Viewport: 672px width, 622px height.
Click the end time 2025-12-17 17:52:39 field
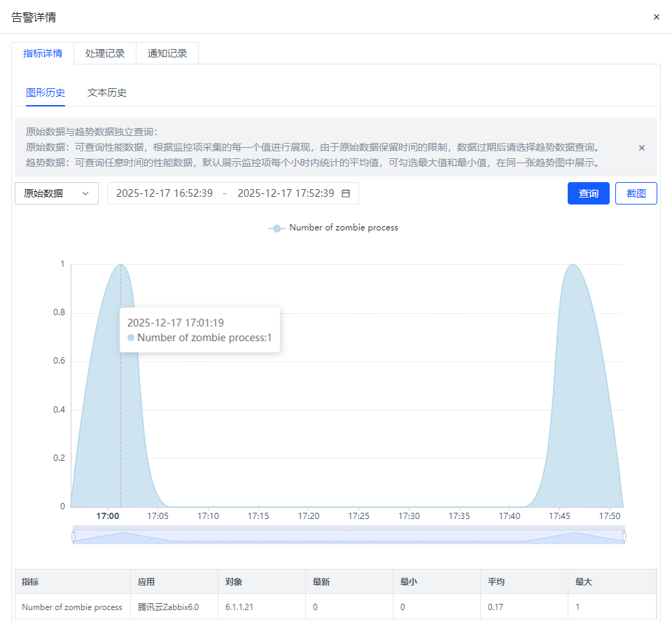coord(286,193)
